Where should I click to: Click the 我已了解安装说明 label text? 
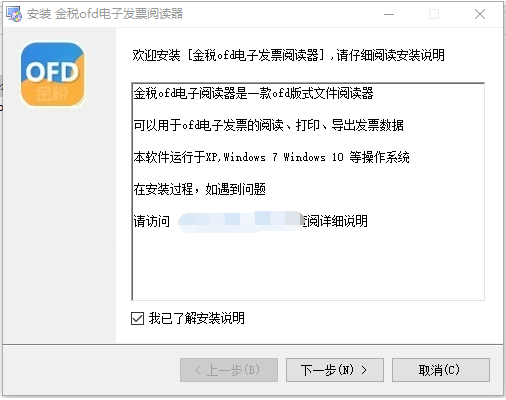(x=197, y=318)
